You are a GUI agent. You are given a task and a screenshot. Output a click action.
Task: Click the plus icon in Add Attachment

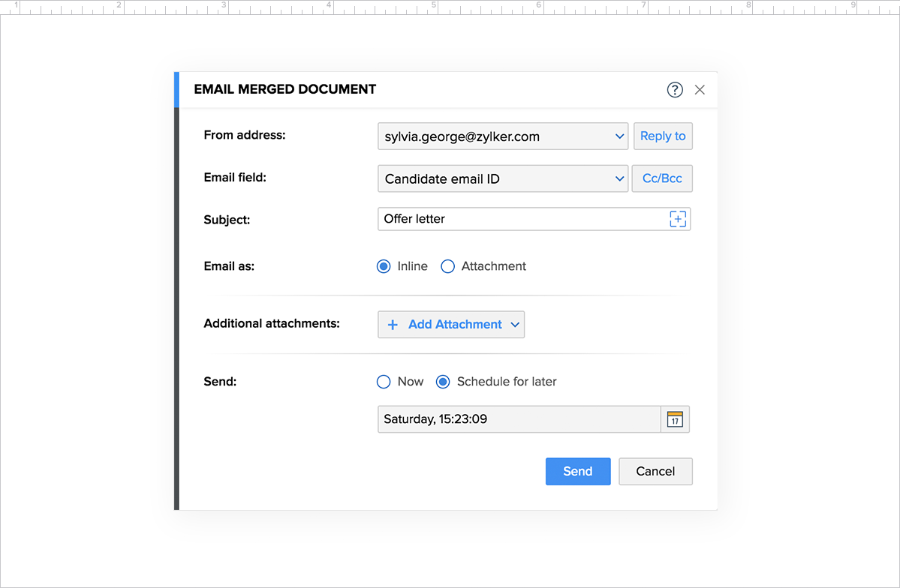393,325
